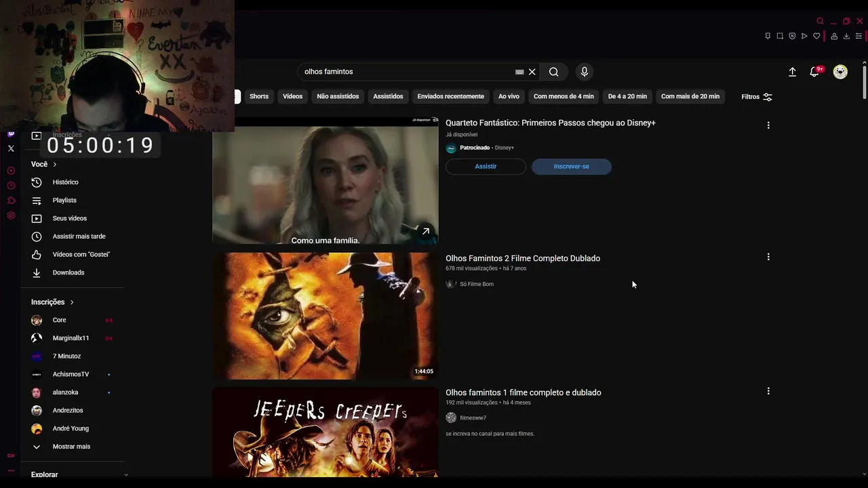The height and width of the screenshot is (488, 868).
Task: Start voice search with microphone icon
Action: pyautogui.click(x=585, y=72)
